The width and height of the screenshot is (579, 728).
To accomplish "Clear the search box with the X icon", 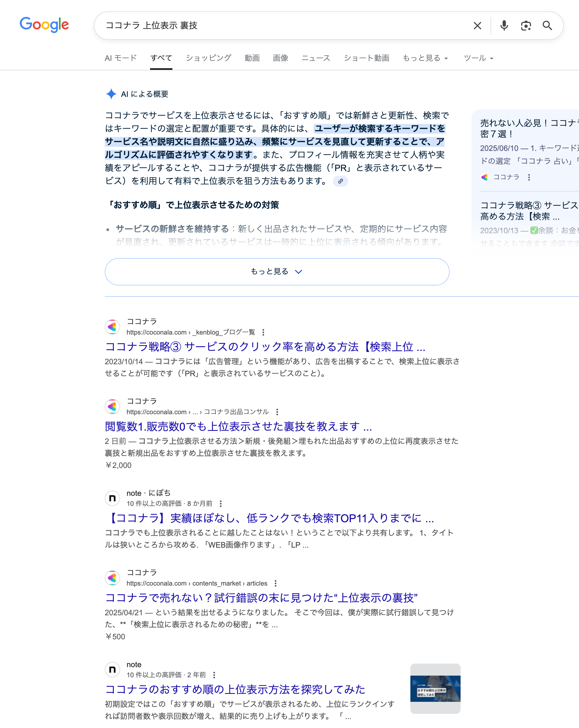I will pos(477,26).
